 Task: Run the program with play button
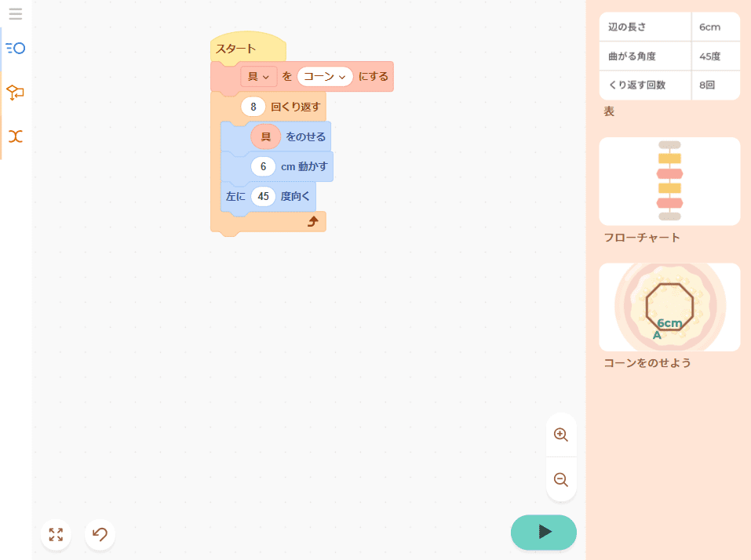[544, 533]
